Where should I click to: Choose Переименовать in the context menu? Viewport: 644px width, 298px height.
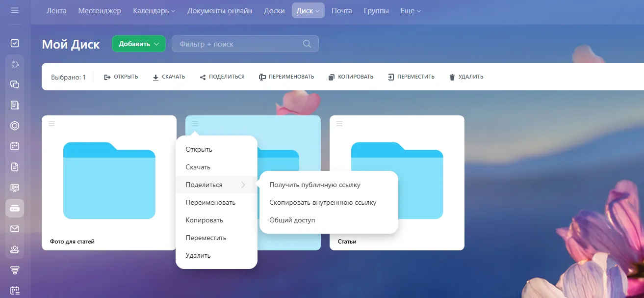pos(216,202)
